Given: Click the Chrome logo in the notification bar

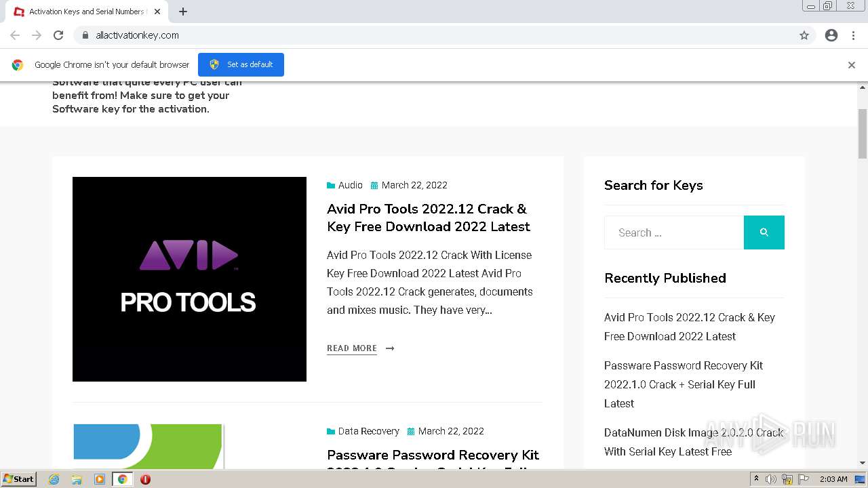Looking at the screenshot, I should [x=18, y=65].
